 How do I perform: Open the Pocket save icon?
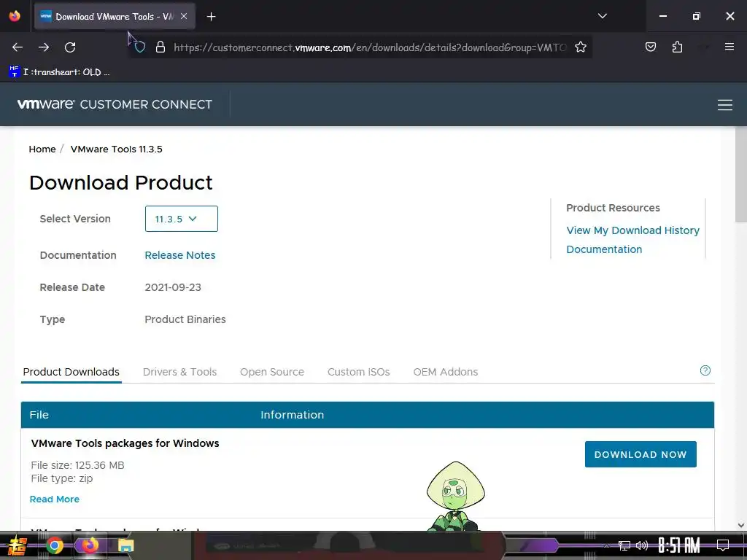coord(650,47)
